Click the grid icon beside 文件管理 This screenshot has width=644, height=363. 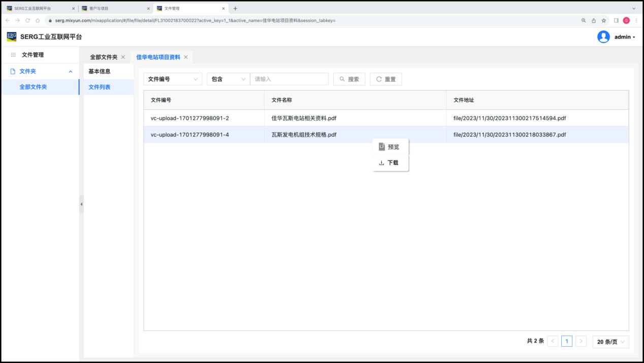coord(13,55)
